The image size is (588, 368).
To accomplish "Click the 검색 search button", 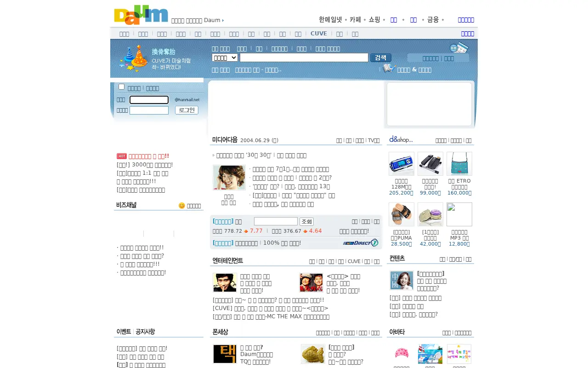I will (x=381, y=57).
